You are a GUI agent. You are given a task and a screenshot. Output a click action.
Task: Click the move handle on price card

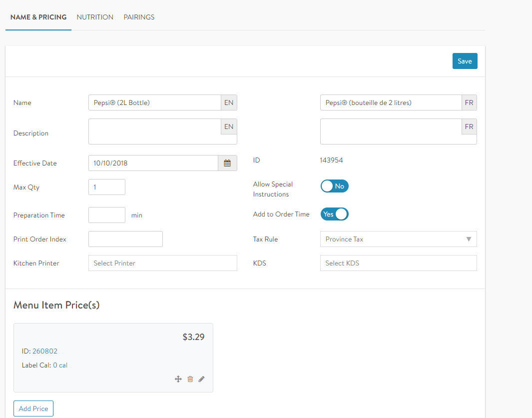[x=178, y=379]
